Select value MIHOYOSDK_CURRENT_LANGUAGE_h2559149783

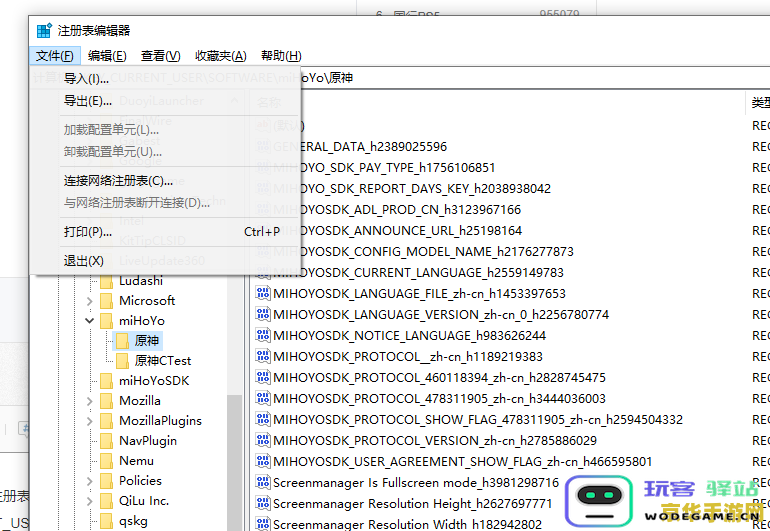[x=432, y=273]
